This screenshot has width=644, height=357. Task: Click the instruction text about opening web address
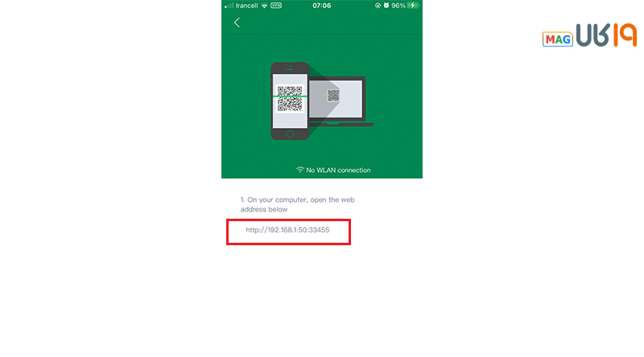tap(297, 204)
